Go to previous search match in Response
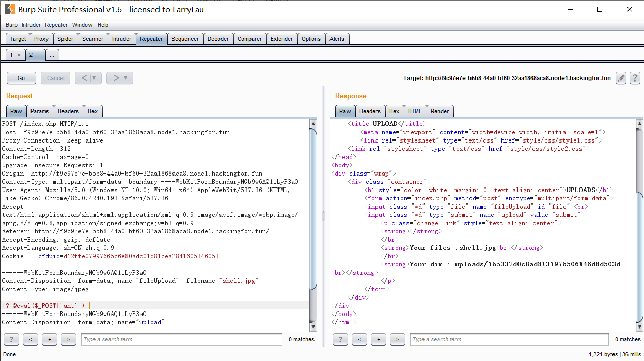The image size is (644, 361). coord(359,339)
